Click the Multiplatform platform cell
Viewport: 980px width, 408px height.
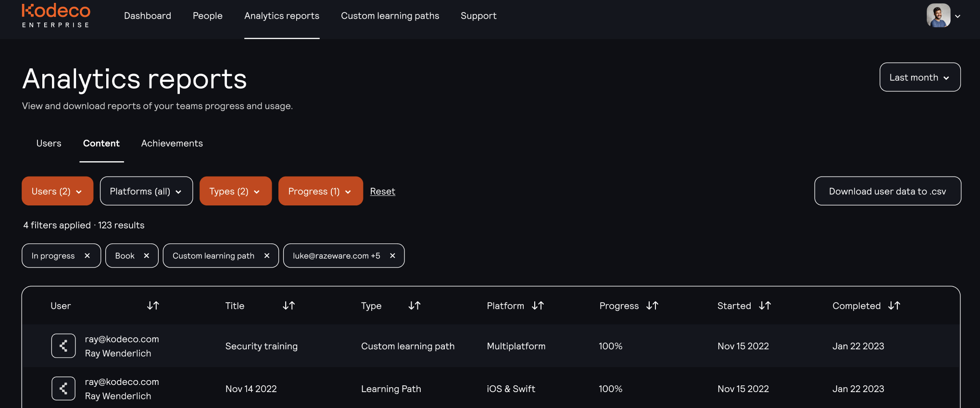[x=516, y=346]
